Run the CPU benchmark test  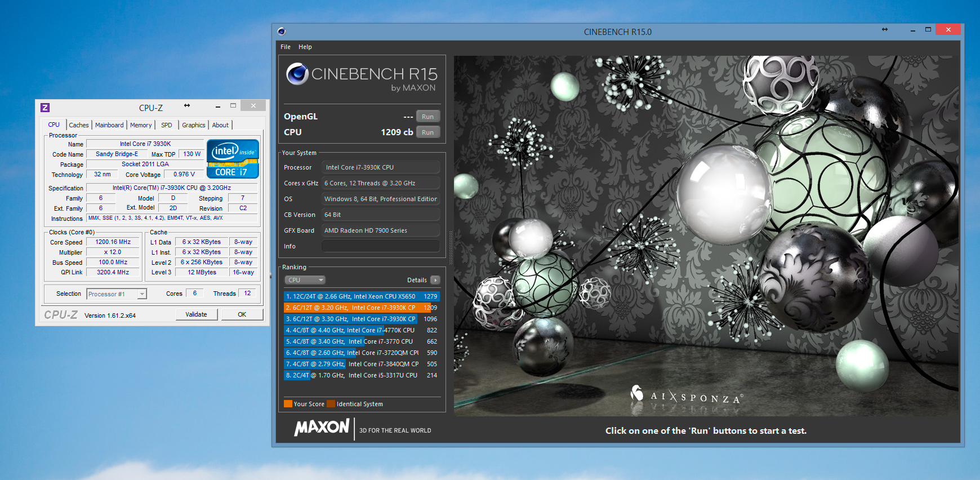click(x=427, y=132)
